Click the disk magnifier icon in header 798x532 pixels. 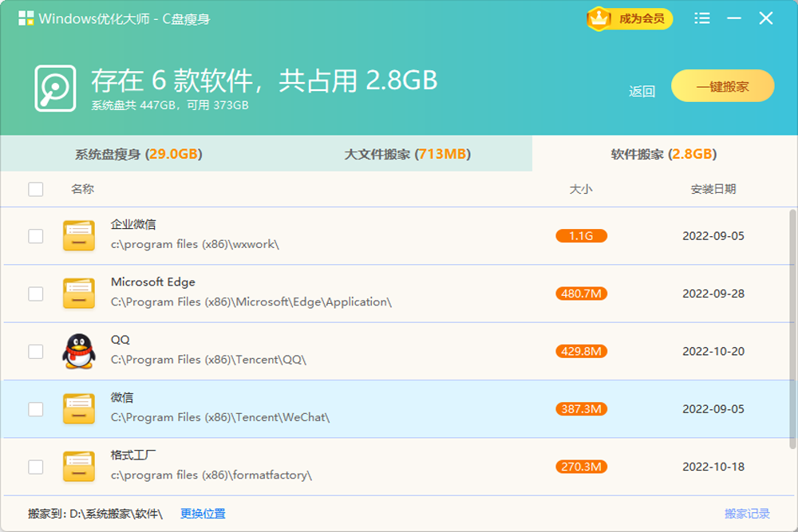[55, 88]
